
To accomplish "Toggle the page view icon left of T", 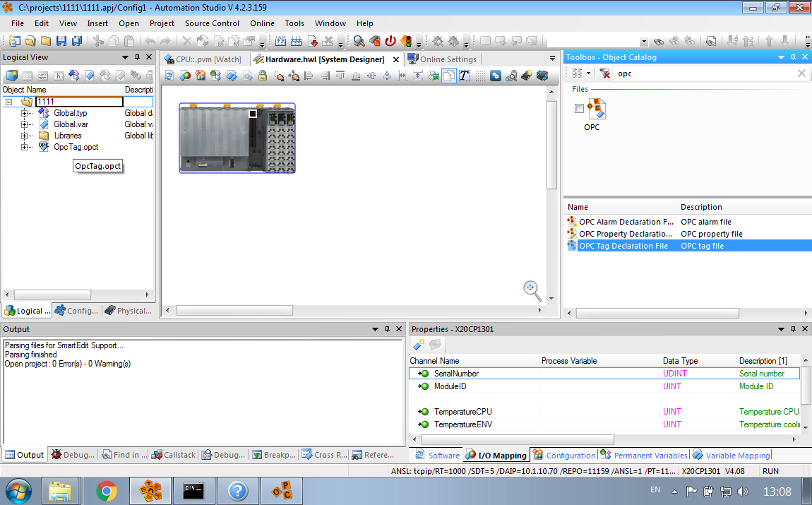I will pos(449,76).
